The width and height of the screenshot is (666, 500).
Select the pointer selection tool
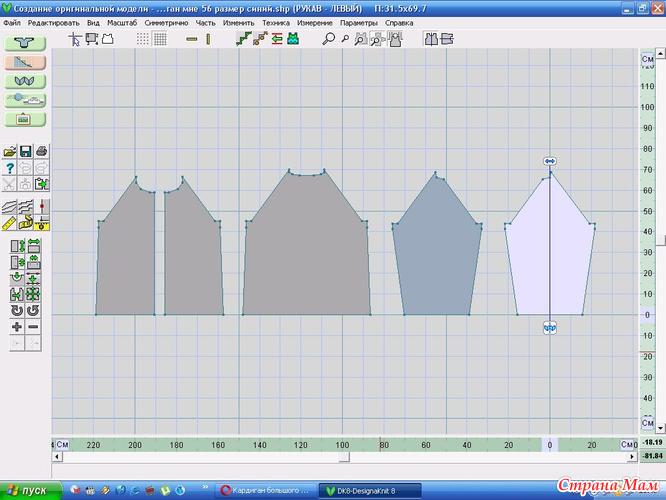pyautogui.click(x=76, y=39)
